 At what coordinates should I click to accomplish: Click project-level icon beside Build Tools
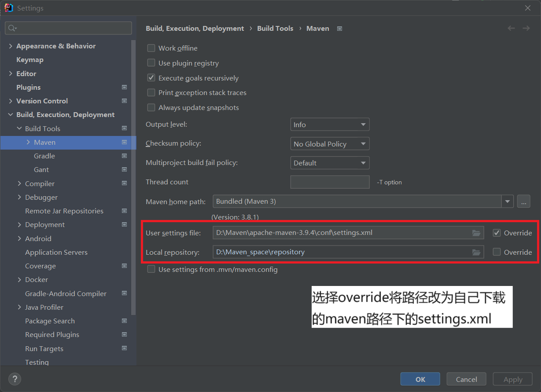pyautogui.click(x=124, y=128)
